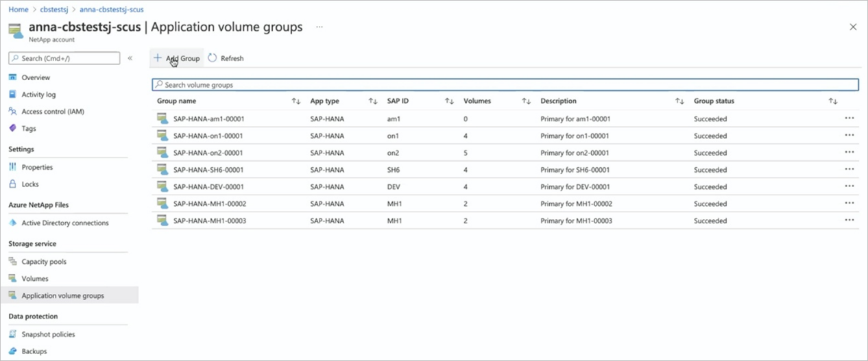Open row menu for SAP-HANA-MH1-00002
This screenshot has height=361, width=868.
click(849, 203)
